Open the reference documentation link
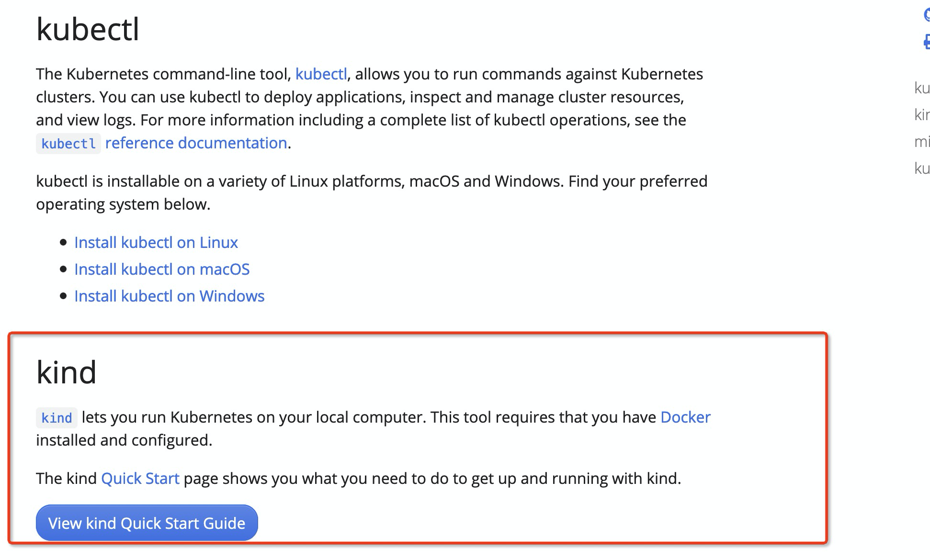Screen dimensions: 930x560 pyautogui.click(x=196, y=143)
